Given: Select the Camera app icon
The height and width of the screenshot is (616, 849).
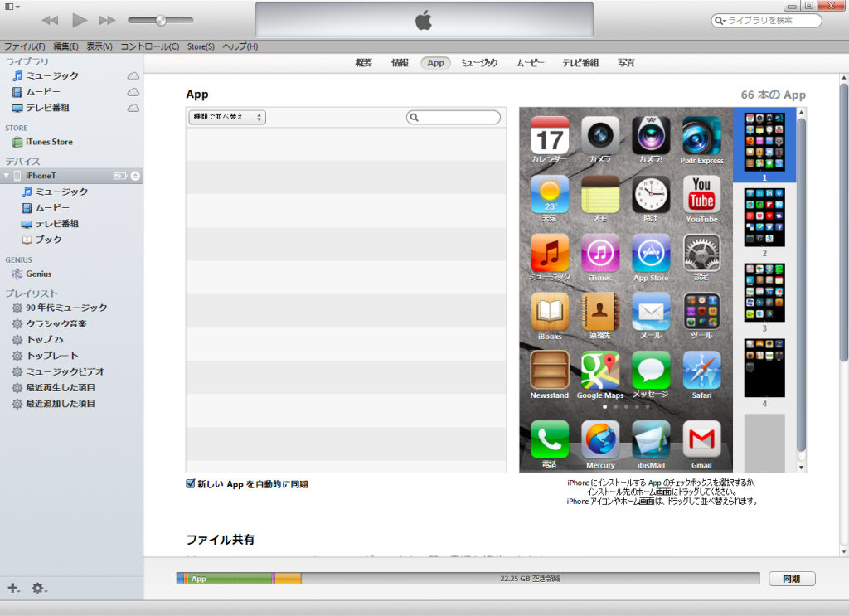Looking at the screenshot, I should [x=600, y=135].
